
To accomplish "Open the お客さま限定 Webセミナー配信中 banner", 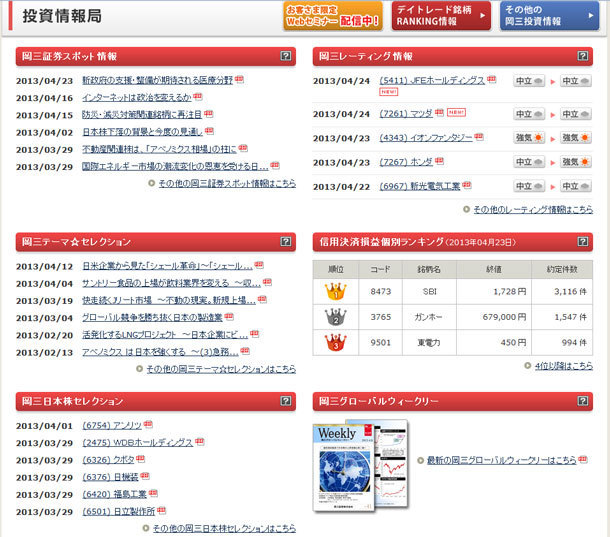I will [333, 16].
